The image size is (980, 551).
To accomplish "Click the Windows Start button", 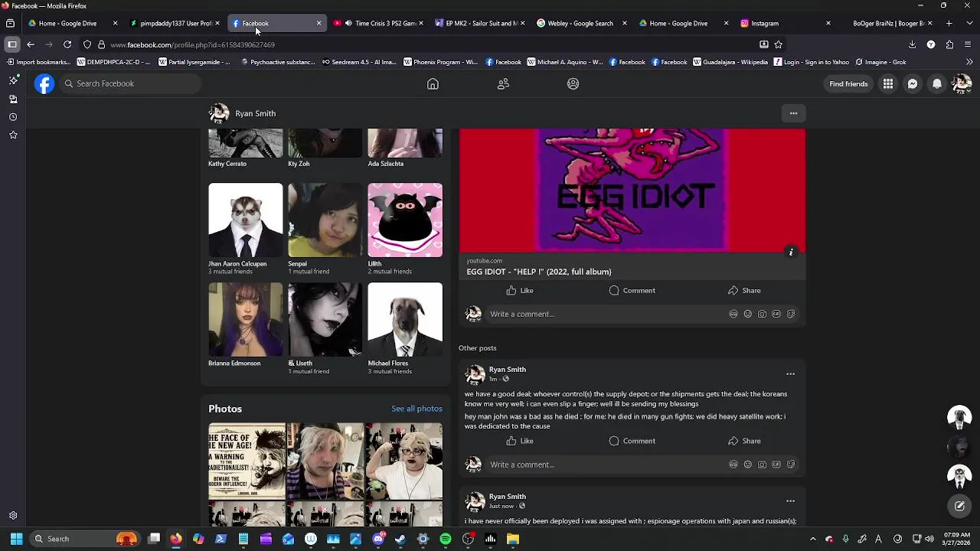I will tap(16, 539).
